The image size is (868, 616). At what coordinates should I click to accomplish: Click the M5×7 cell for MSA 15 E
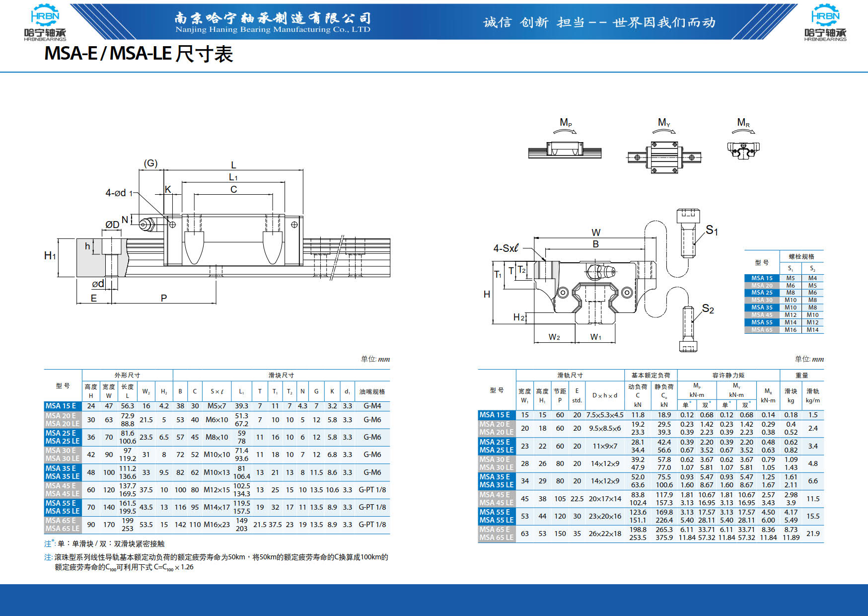pos(217,406)
